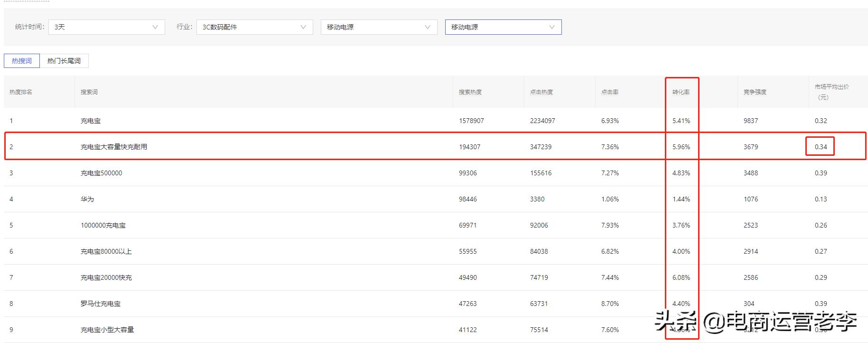The width and height of the screenshot is (868, 343).
Task: Select search term 华为
Action: (87, 199)
